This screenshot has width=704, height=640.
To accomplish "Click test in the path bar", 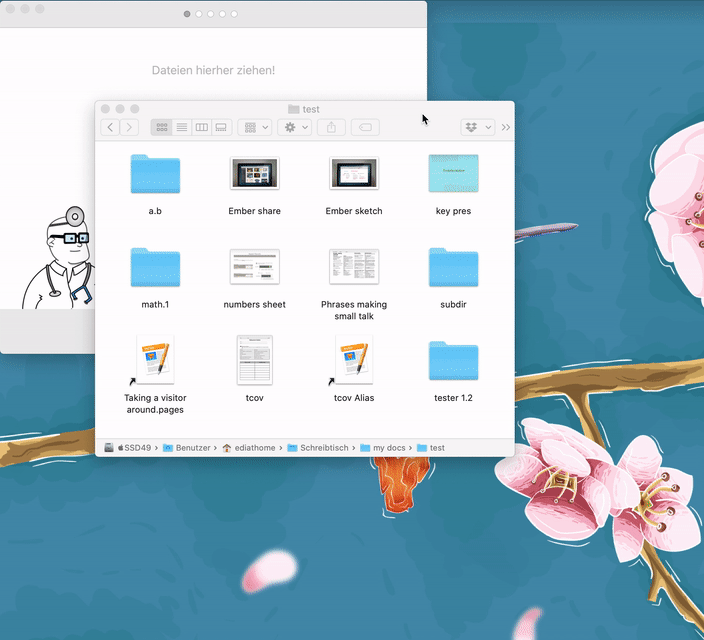I will (431, 448).
